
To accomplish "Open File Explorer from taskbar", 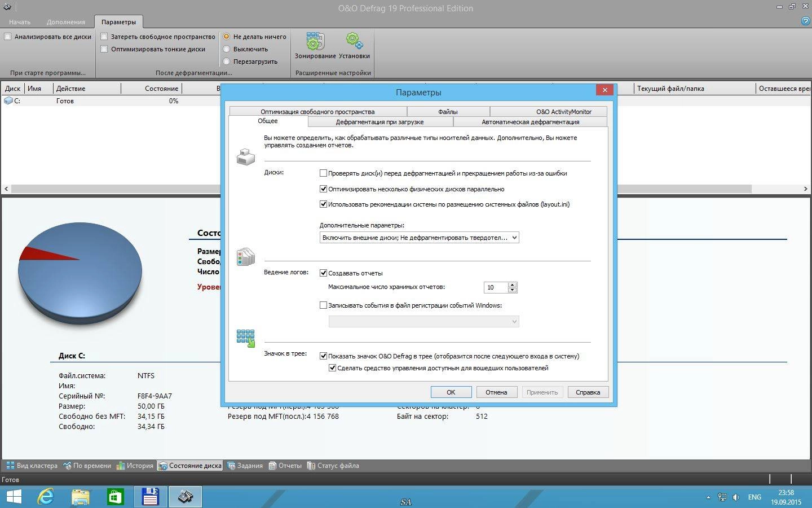I will pos(81,497).
